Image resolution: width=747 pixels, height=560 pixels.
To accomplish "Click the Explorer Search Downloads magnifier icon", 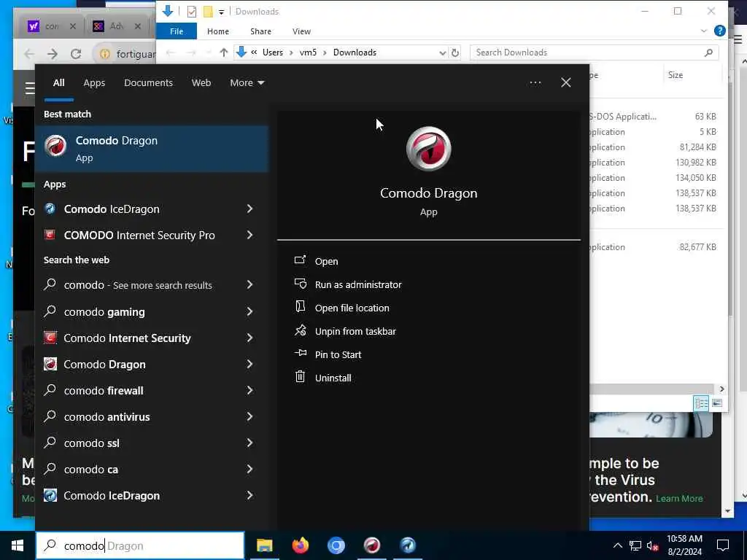I will pyautogui.click(x=708, y=52).
